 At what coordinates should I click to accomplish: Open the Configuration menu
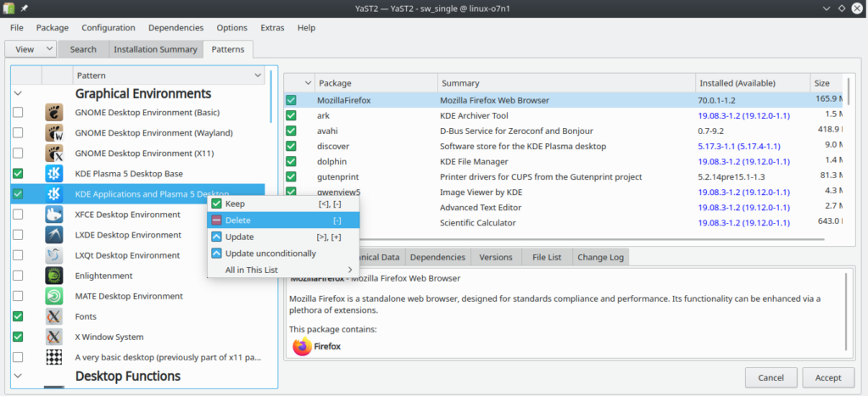tap(108, 28)
